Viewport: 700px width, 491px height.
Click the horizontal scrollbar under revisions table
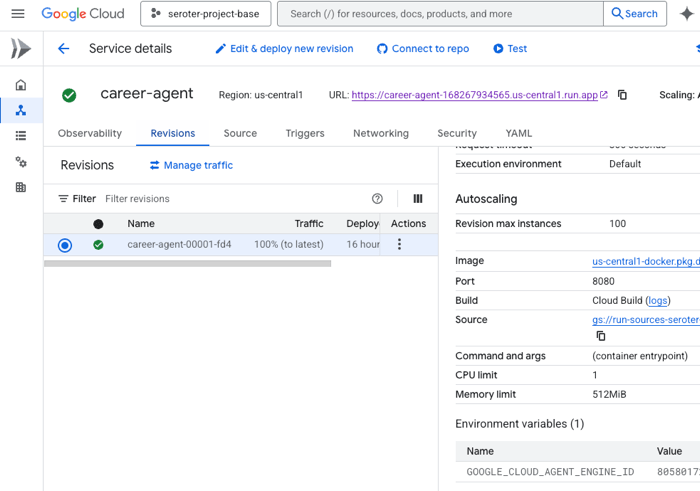click(x=187, y=264)
